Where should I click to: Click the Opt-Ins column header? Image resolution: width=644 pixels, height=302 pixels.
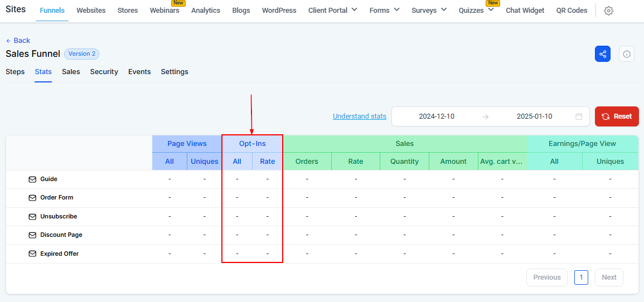tap(253, 144)
